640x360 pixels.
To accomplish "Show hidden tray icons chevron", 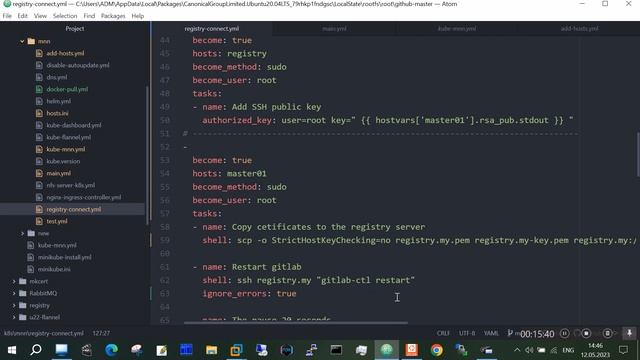I will click(517, 350).
